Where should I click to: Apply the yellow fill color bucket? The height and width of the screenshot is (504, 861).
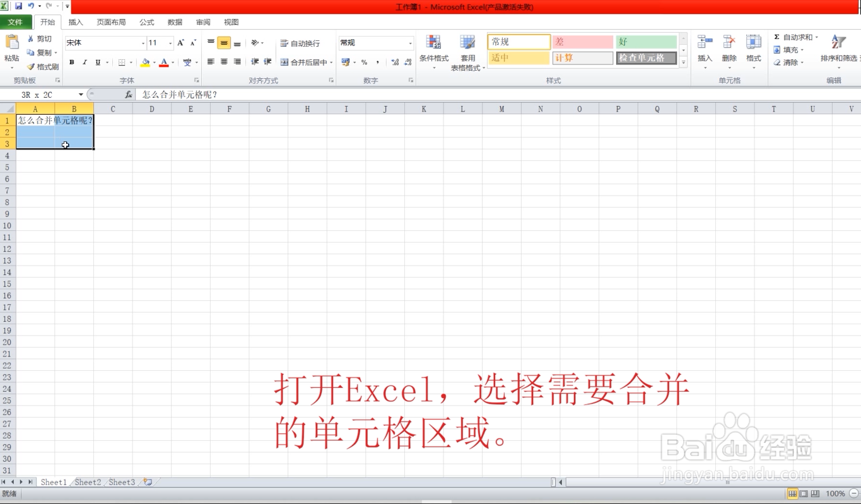tap(146, 62)
